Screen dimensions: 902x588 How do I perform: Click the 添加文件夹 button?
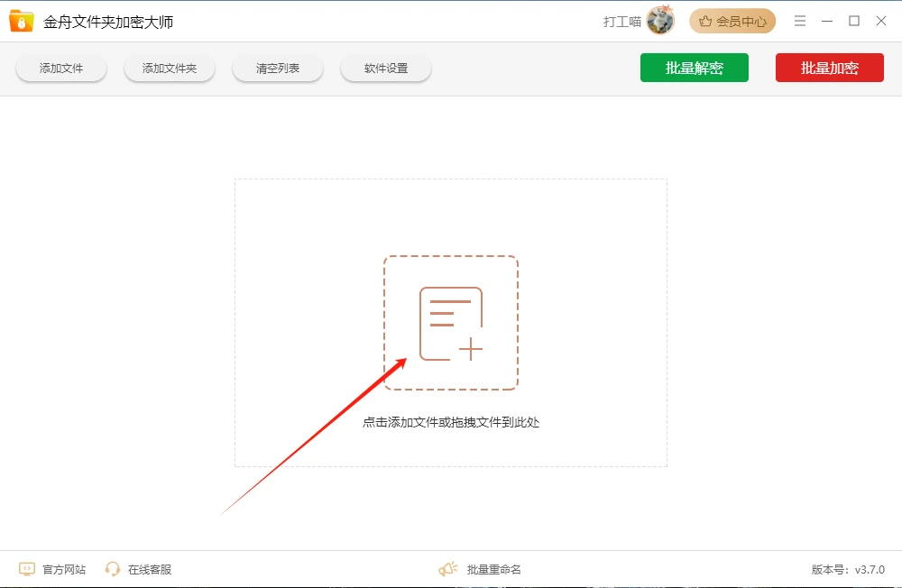170,68
